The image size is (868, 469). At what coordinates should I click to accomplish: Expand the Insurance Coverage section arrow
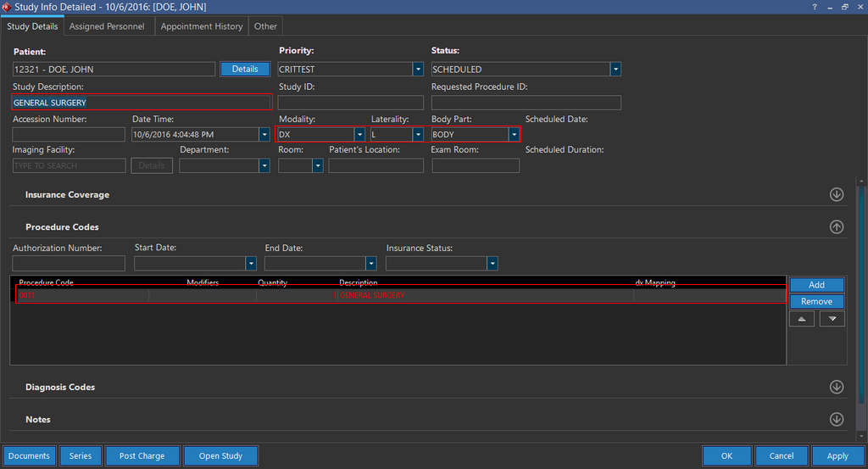point(836,194)
